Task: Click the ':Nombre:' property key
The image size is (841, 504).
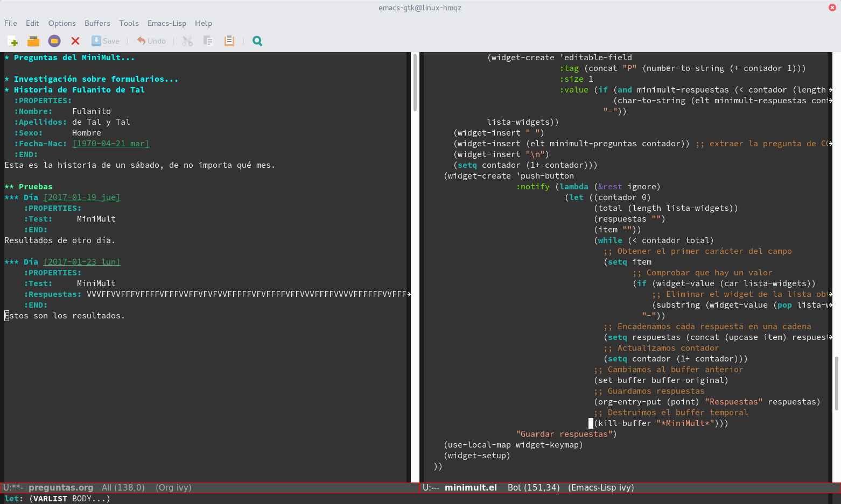Action: tap(33, 111)
